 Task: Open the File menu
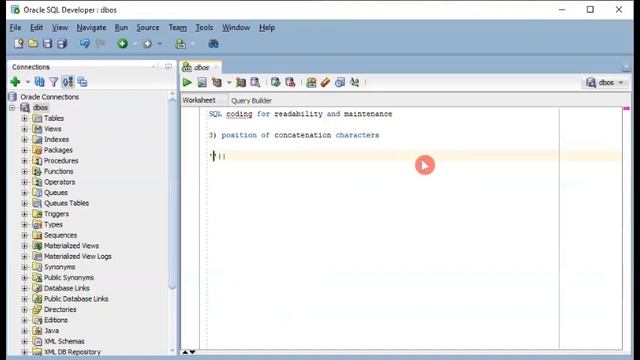click(15, 27)
